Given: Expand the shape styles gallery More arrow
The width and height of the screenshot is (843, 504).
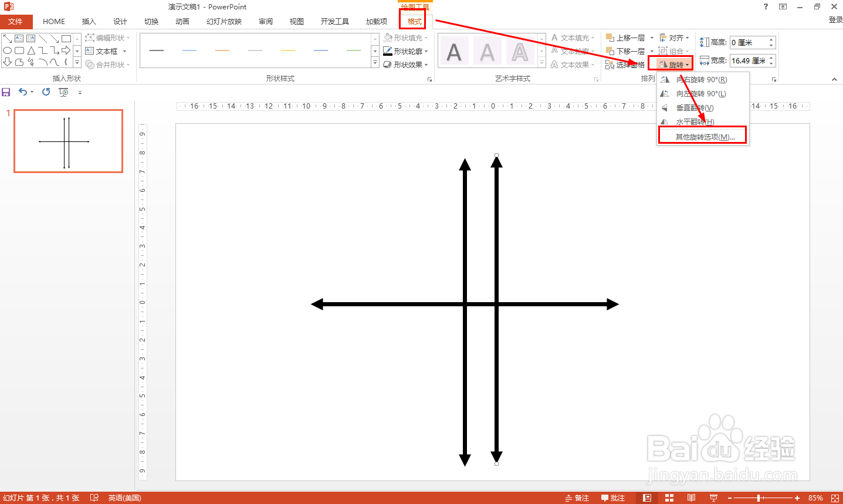Looking at the screenshot, I should pos(375,63).
